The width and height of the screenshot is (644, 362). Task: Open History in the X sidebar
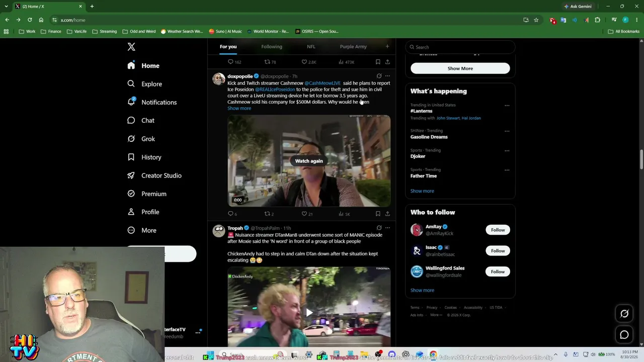point(144,157)
